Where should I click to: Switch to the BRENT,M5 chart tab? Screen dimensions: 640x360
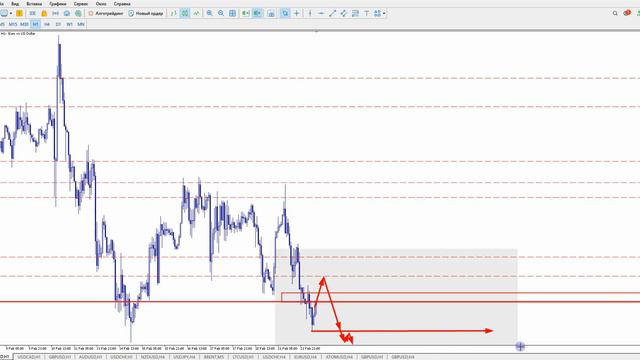click(214, 357)
